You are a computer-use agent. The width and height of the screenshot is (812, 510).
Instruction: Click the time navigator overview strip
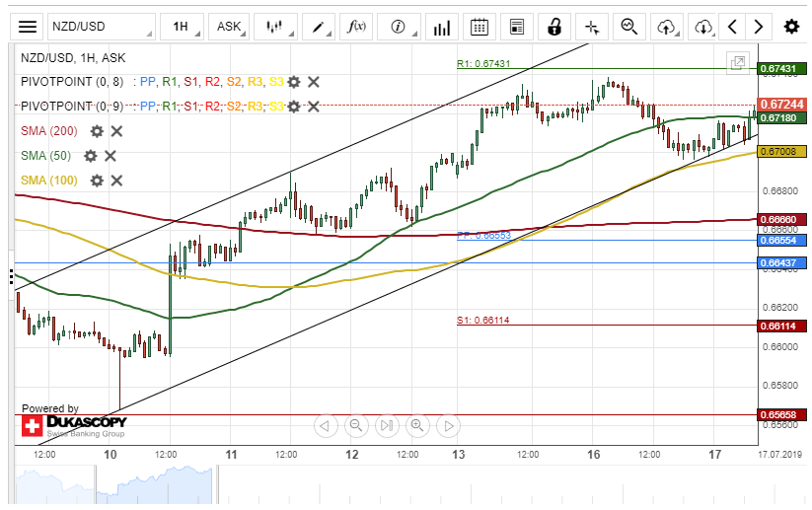pyautogui.click(x=395, y=483)
